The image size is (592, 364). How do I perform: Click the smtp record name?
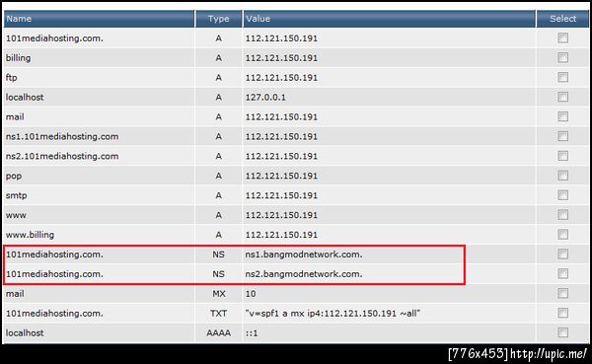tap(16, 196)
